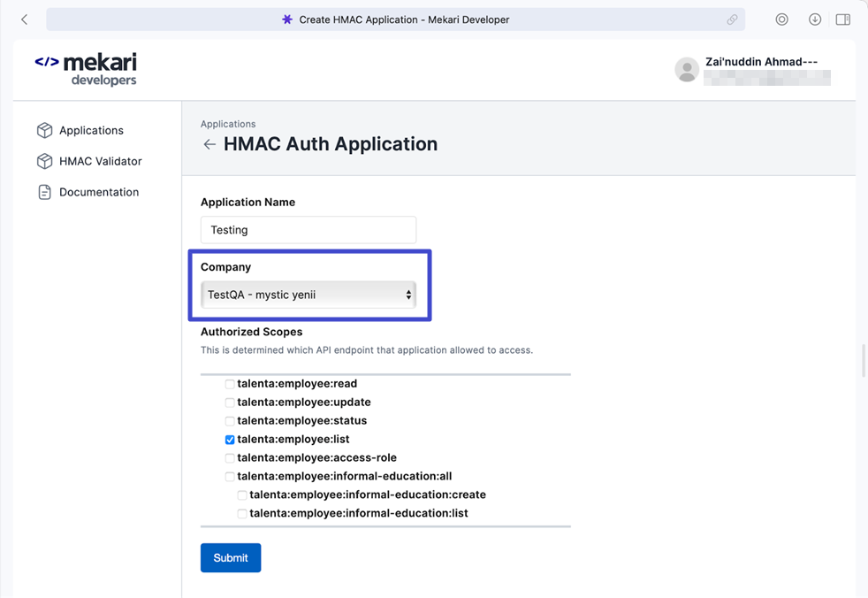Copy page link via chain icon
Viewport: 868px width, 598px height.
pyautogui.click(x=732, y=19)
